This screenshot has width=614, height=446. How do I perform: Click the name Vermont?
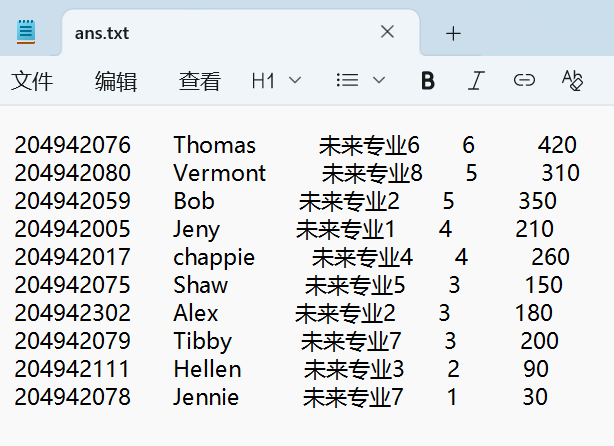click(220, 173)
